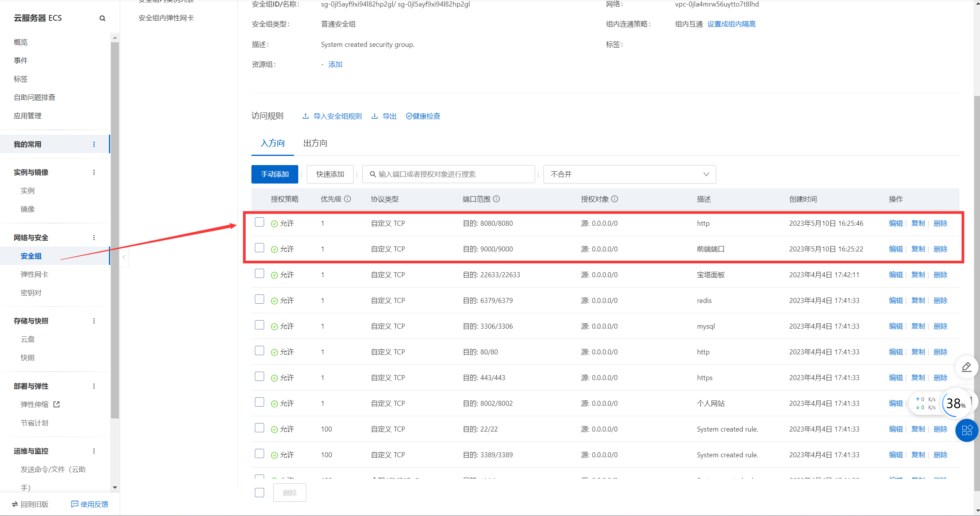Image resolution: width=980 pixels, height=516 pixels.
Task: Open the 部署与弹性 three-dot menu
Action: pyautogui.click(x=94, y=386)
